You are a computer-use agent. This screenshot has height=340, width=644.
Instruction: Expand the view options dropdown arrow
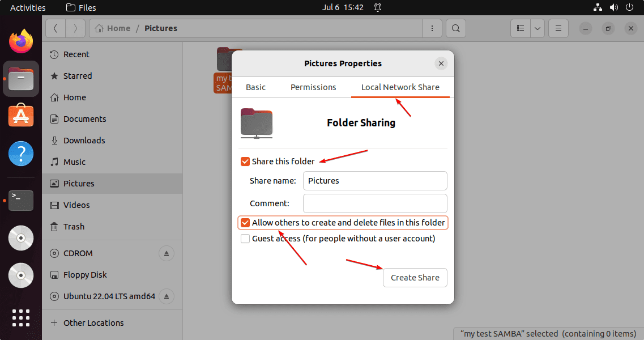tap(537, 28)
